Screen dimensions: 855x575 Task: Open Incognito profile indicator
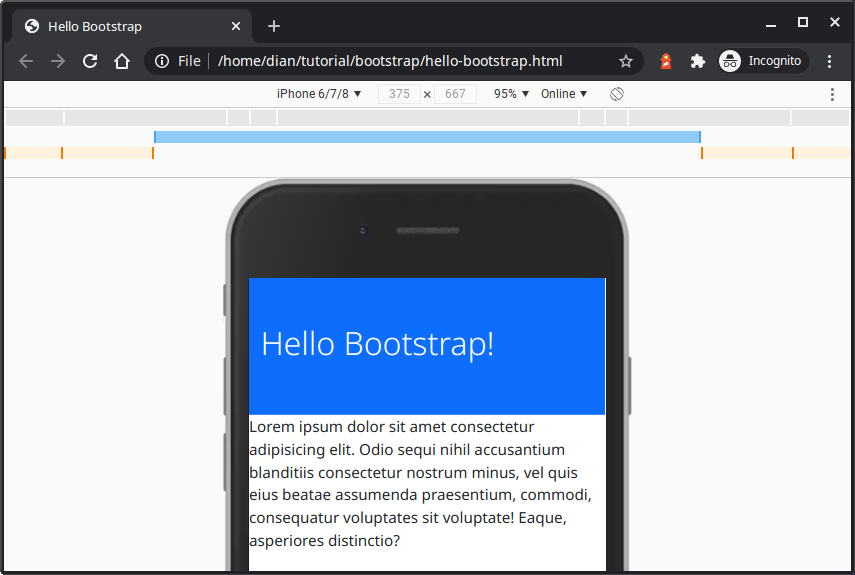click(763, 61)
